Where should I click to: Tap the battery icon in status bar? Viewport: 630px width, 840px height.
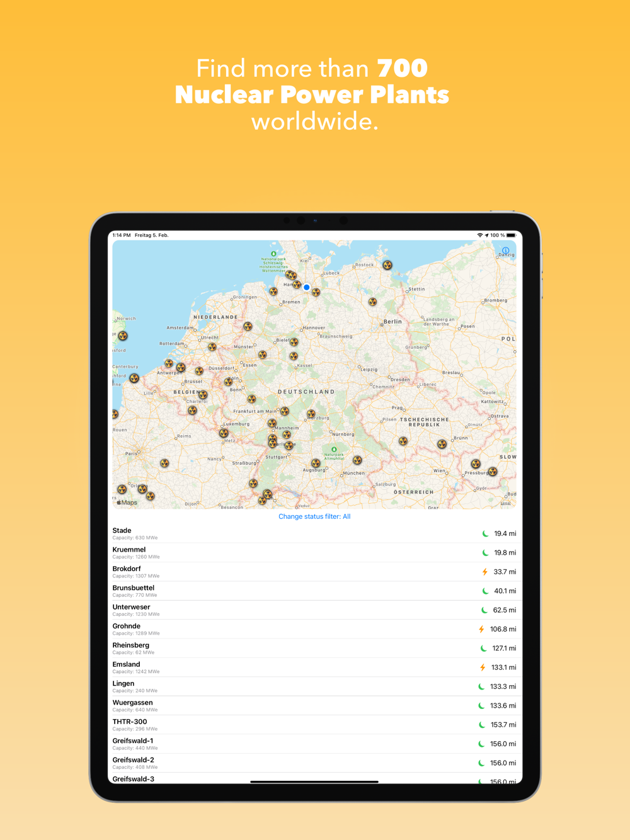coord(512,235)
